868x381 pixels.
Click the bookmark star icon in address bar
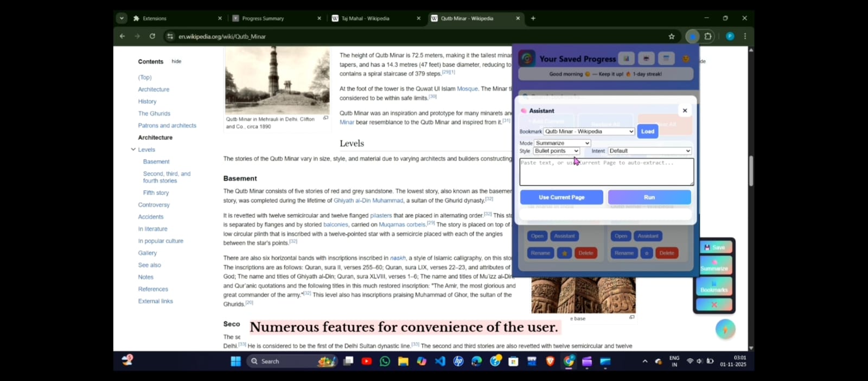672,36
